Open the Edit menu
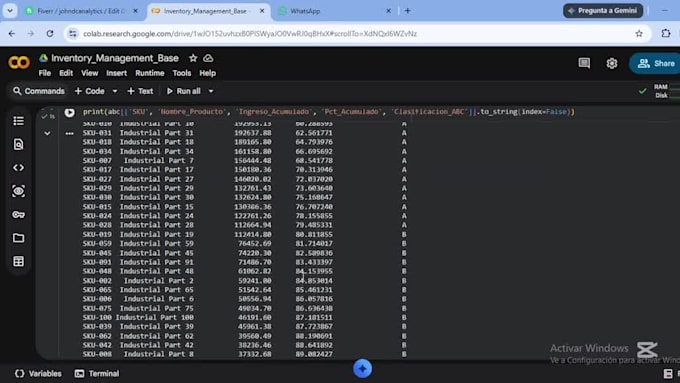 pyautogui.click(x=66, y=73)
